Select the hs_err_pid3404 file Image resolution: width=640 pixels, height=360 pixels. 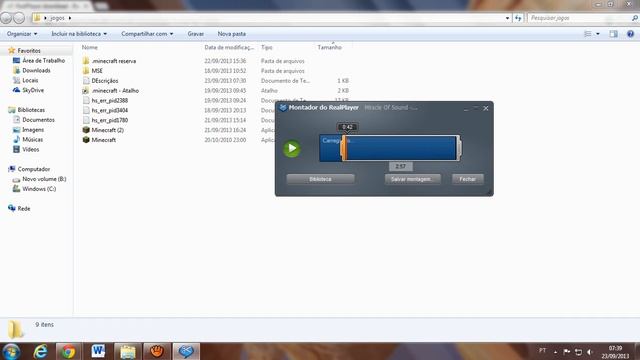pyautogui.click(x=110, y=110)
